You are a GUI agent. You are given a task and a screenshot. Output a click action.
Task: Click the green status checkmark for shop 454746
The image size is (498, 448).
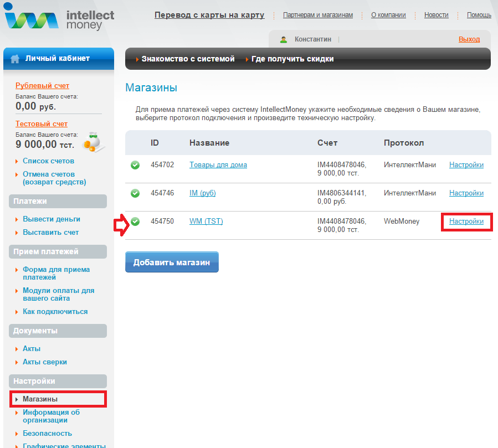135,193
